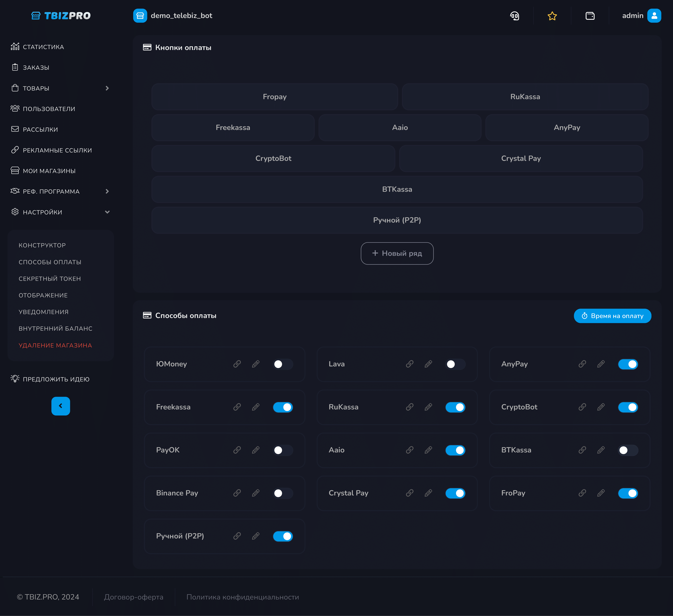This screenshot has height=616, width=673.
Task: Open СТАТИСТИКА in the sidebar
Action: 37,47
